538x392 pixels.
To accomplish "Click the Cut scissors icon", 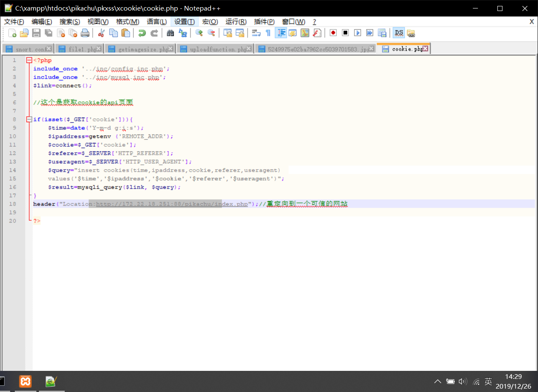I will coord(101,33).
